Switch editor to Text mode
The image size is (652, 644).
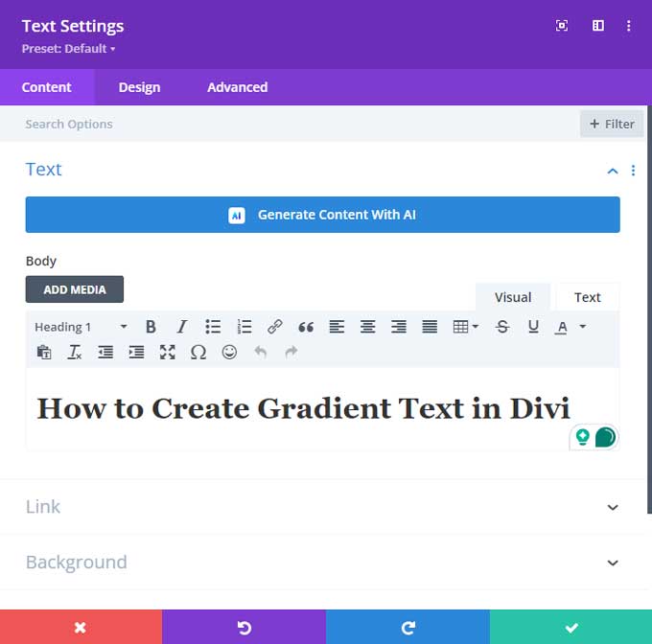point(587,297)
